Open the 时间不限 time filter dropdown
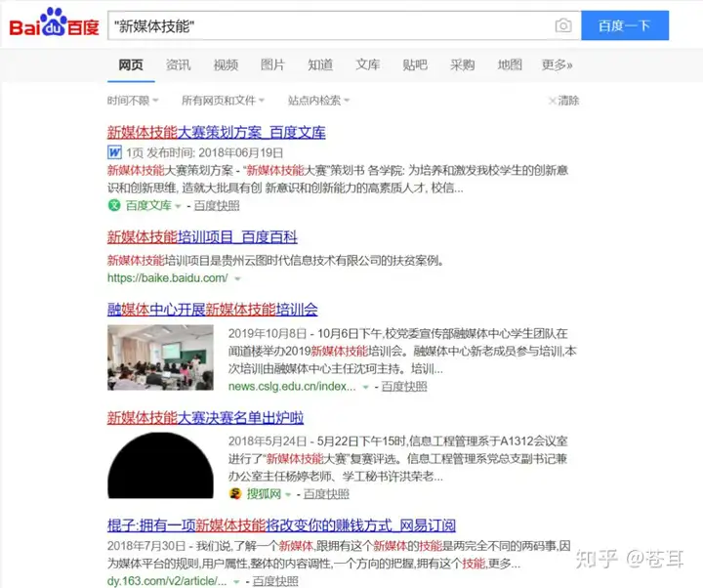Viewport: 703px width, 588px height. pyautogui.click(x=133, y=101)
